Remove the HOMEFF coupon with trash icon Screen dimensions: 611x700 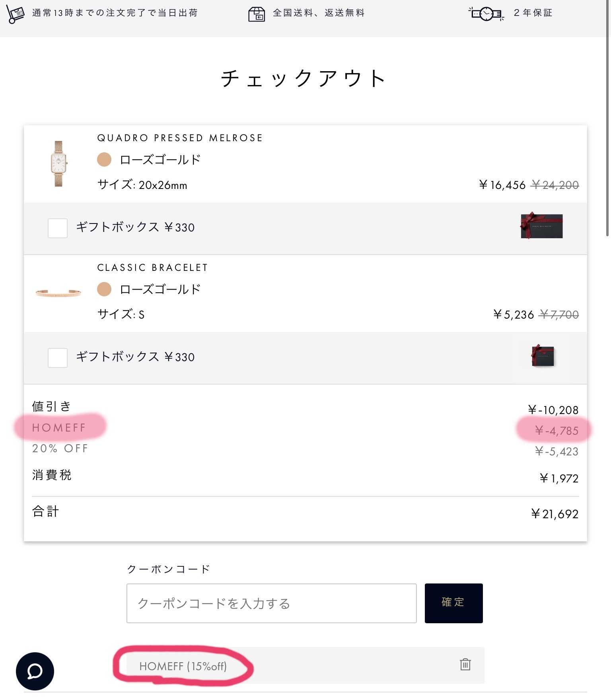tap(465, 664)
